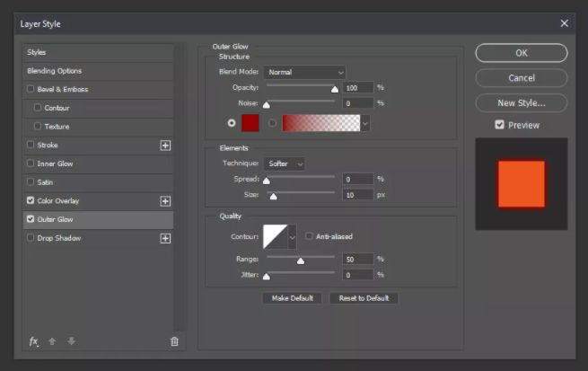The height and width of the screenshot is (371, 588).
Task: Move effect up with the up arrow
Action: [x=52, y=341]
